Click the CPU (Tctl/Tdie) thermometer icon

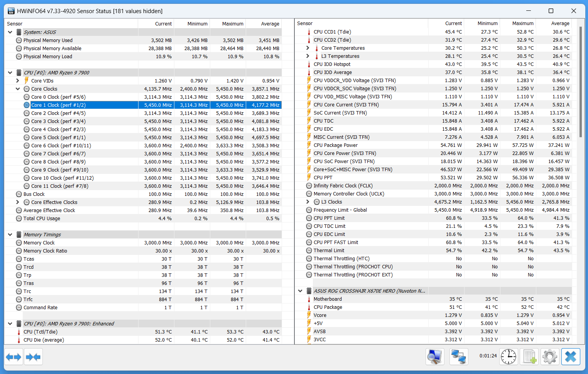[19, 332]
